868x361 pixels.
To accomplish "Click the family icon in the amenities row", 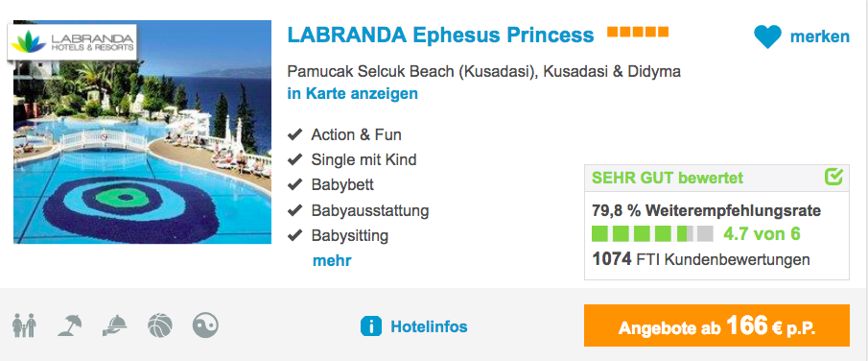I will [x=24, y=325].
